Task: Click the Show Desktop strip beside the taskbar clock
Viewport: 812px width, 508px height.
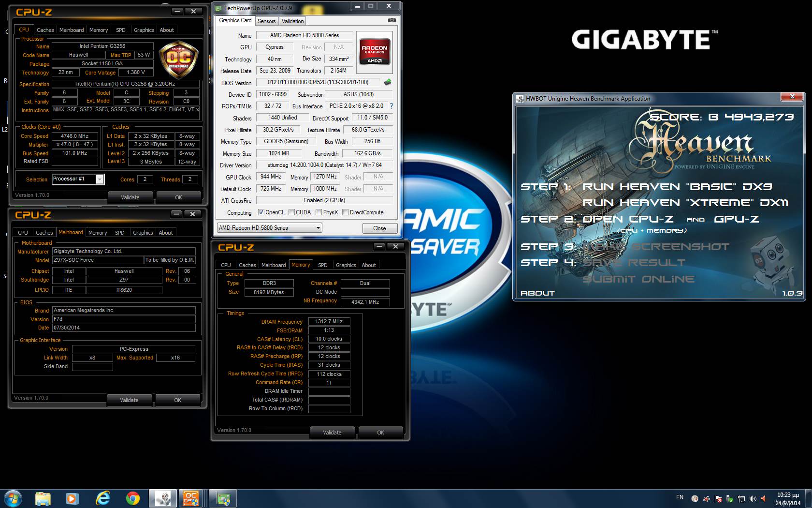Action: [x=808, y=498]
